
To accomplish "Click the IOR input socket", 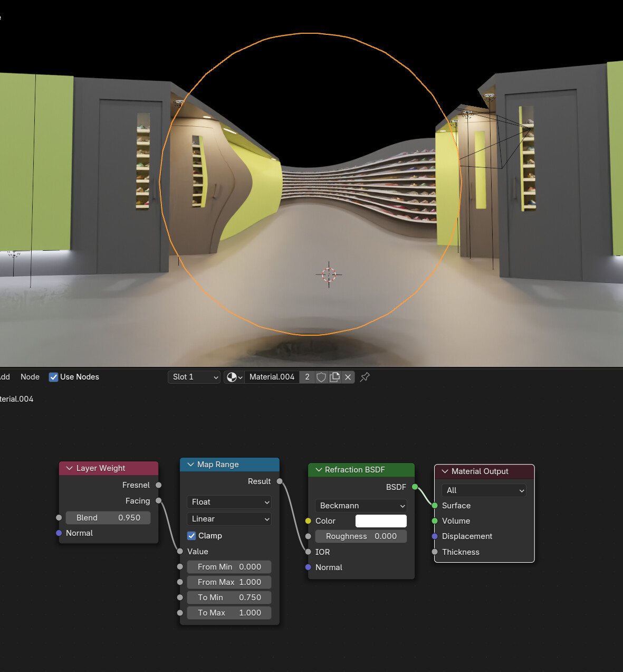I will click(308, 552).
